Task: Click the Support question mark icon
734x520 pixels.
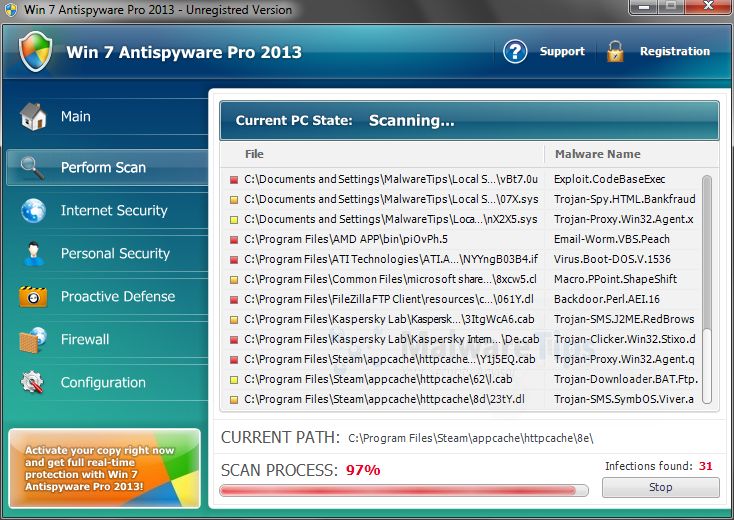Action: pos(515,51)
